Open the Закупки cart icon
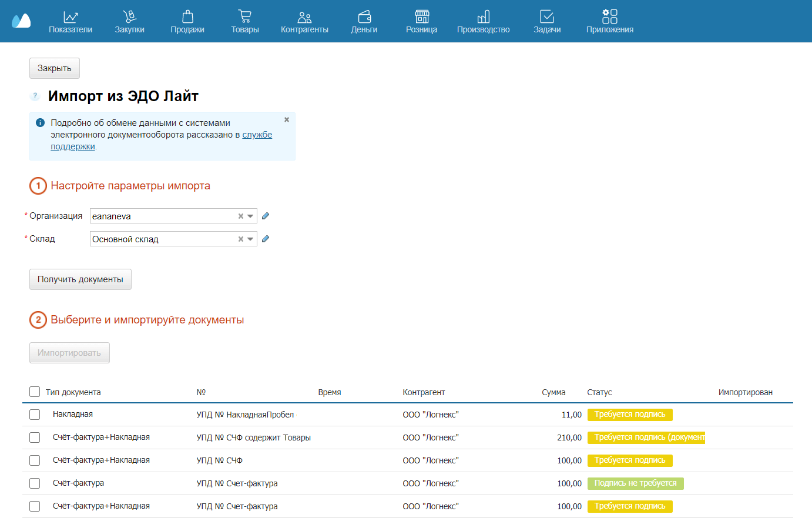 point(129,17)
